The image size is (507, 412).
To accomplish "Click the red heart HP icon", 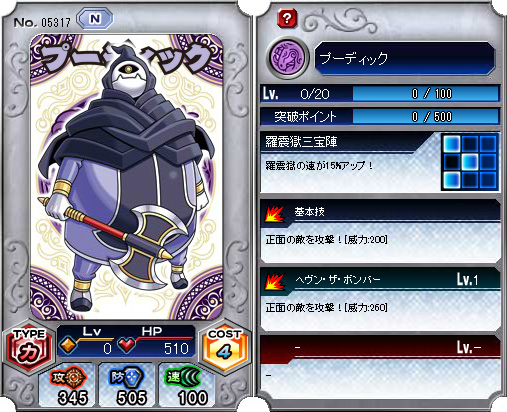I will pyautogui.click(x=127, y=345).
